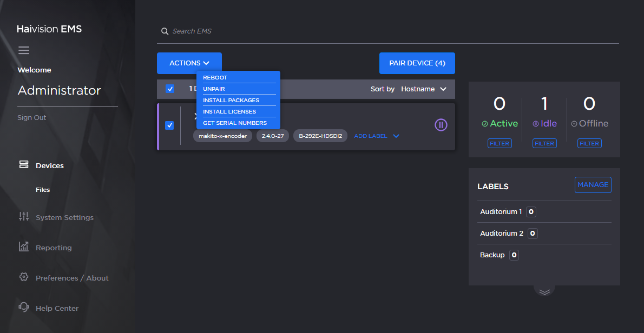Click the PAIR DEVICE (4) button
644x333 pixels.
pos(417,63)
